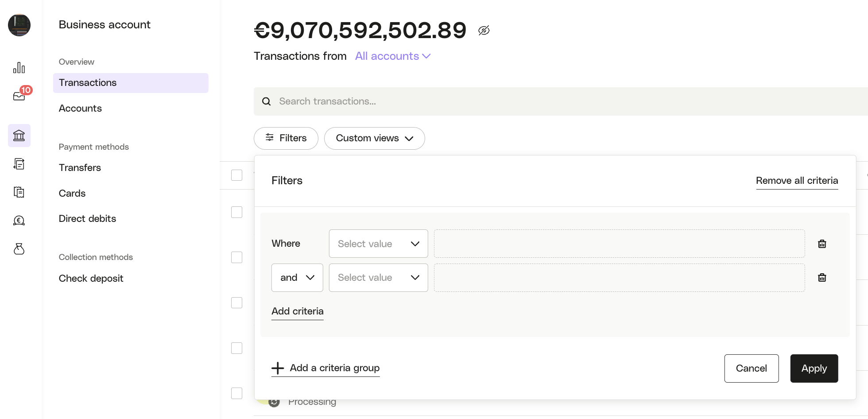Apply the current filter criteria

[x=814, y=368]
